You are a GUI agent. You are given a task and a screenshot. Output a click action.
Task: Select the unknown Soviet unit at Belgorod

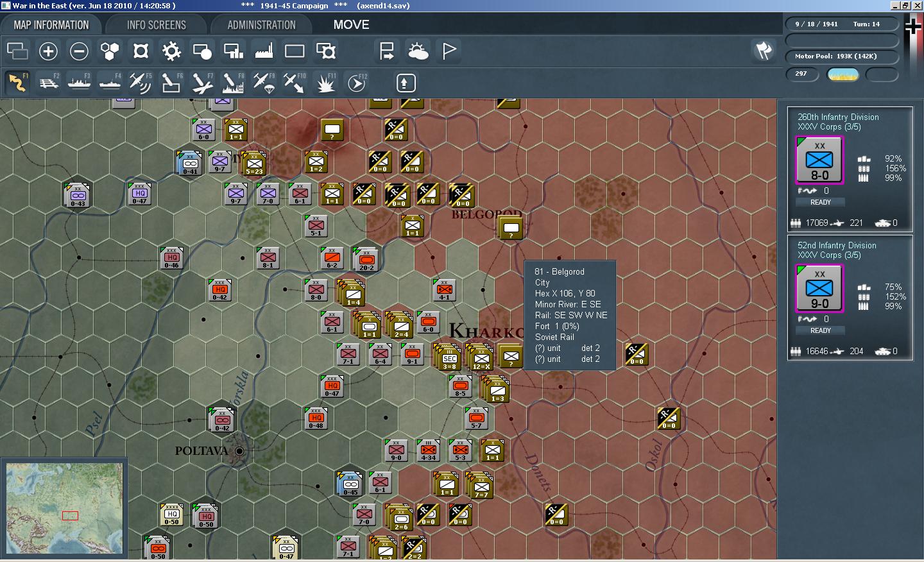(511, 228)
